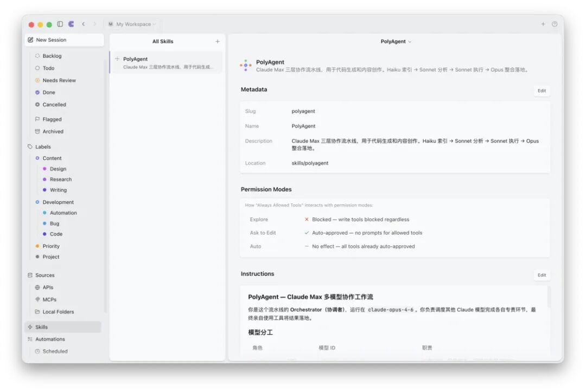Image resolution: width=586 pixels, height=392 pixels.
Task: Click the plus icon in the title bar
Action: point(543,24)
